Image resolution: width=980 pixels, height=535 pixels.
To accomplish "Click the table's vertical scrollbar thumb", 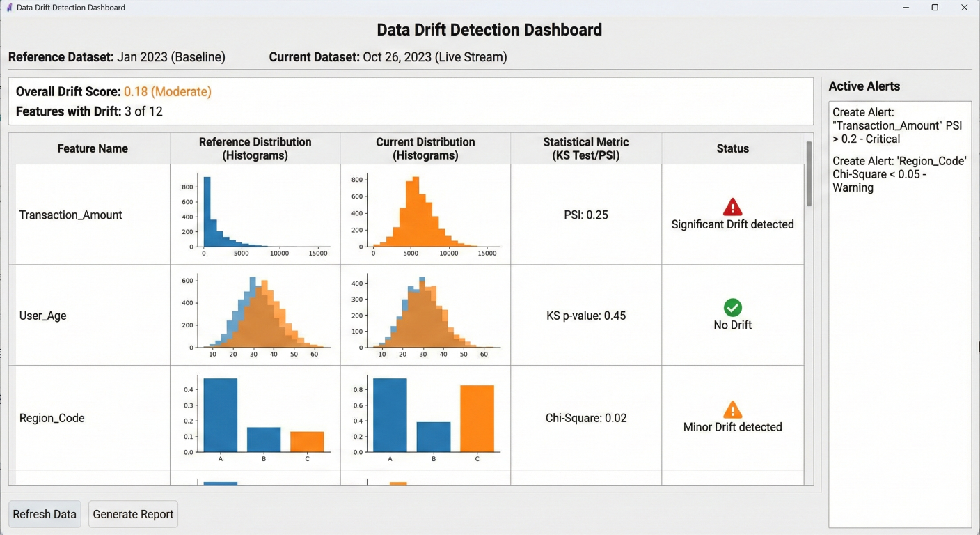I will pos(809,174).
